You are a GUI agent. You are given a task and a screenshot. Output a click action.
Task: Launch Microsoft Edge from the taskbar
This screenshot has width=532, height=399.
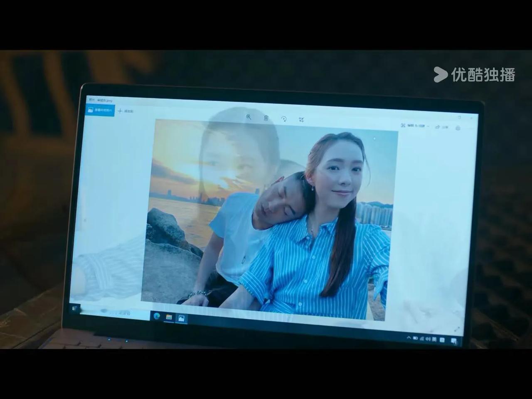[157, 316]
